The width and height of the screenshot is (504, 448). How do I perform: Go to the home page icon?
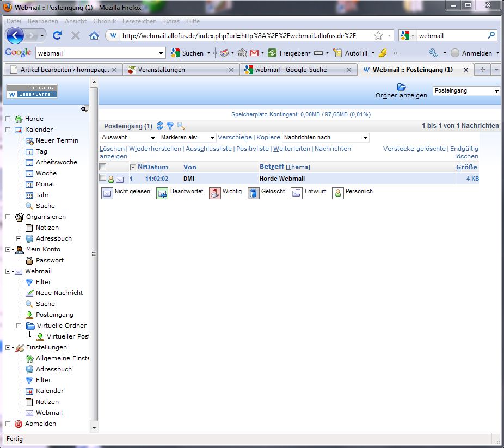[x=94, y=35]
